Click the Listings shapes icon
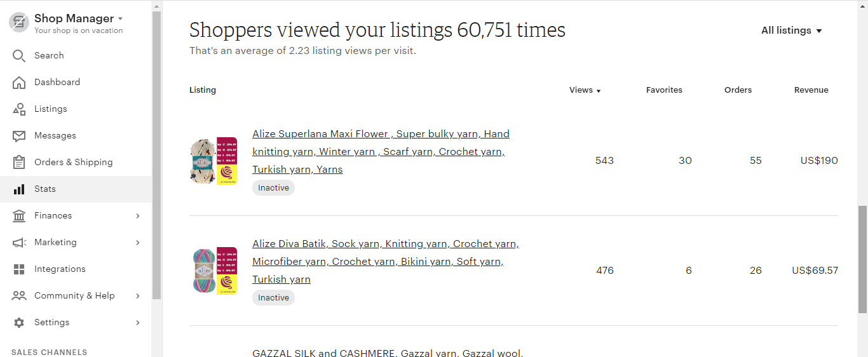The width and height of the screenshot is (868, 357). pyautogui.click(x=19, y=109)
